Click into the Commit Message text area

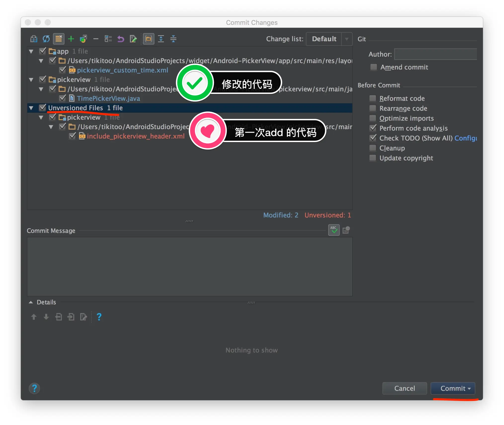tap(190, 266)
